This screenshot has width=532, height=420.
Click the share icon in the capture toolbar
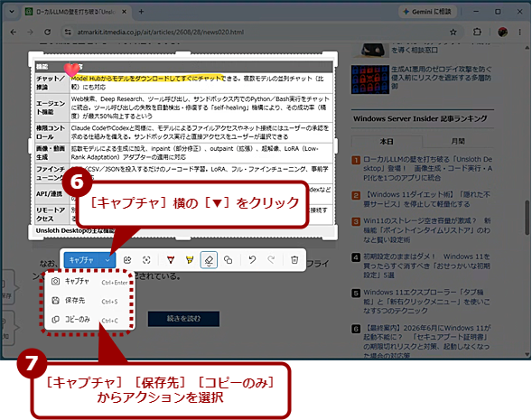127,260
